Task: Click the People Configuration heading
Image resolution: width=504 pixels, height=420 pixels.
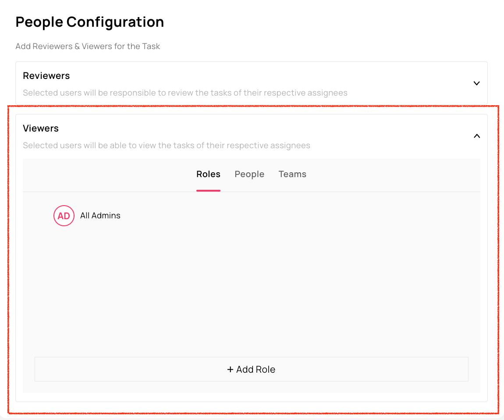Action: (90, 22)
